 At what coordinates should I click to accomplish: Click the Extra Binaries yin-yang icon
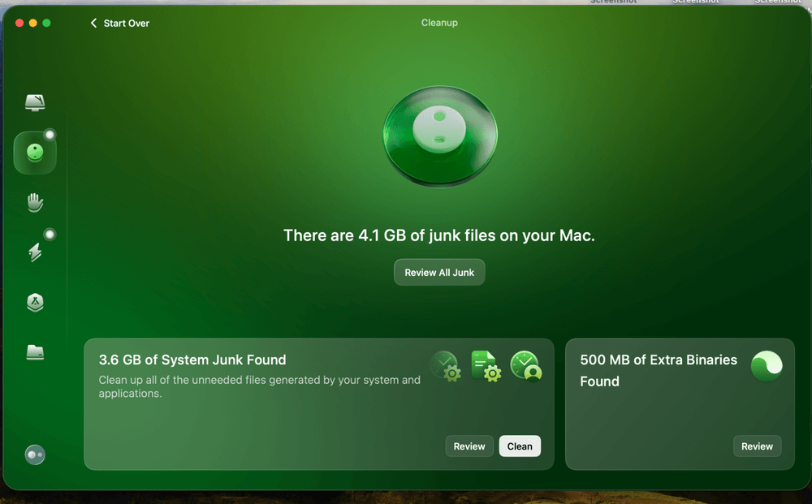[x=767, y=366]
